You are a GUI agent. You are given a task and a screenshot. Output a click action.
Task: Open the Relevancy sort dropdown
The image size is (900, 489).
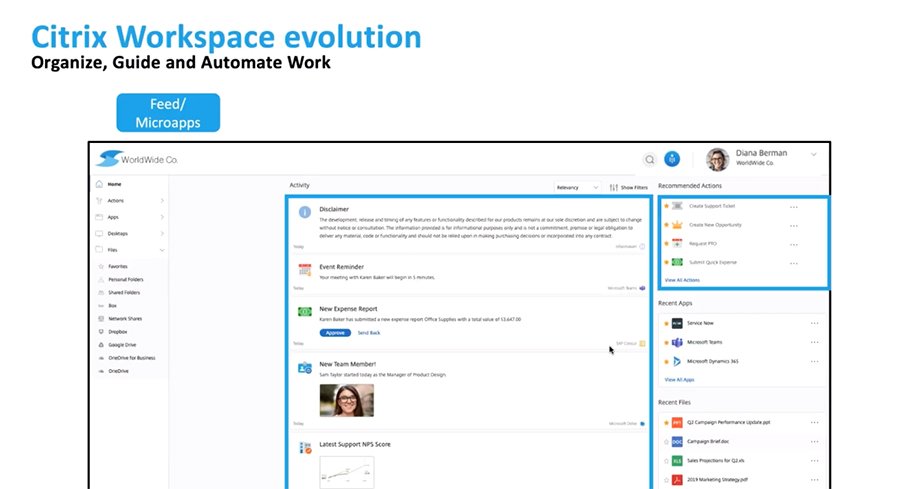(x=578, y=187)
